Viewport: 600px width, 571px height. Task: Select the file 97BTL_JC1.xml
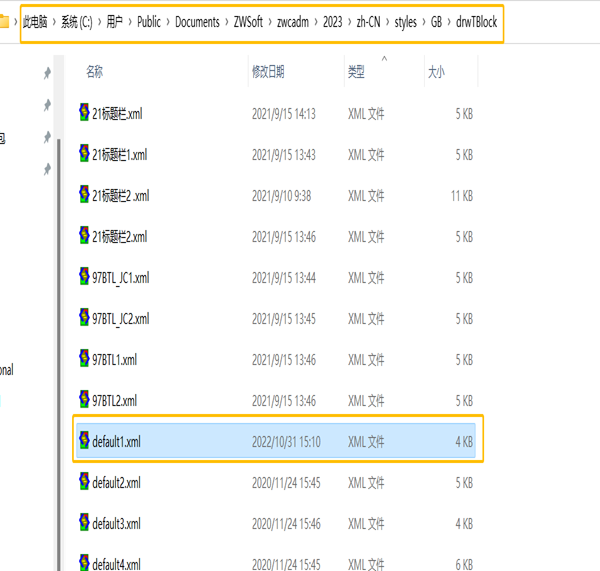(121, 278)
